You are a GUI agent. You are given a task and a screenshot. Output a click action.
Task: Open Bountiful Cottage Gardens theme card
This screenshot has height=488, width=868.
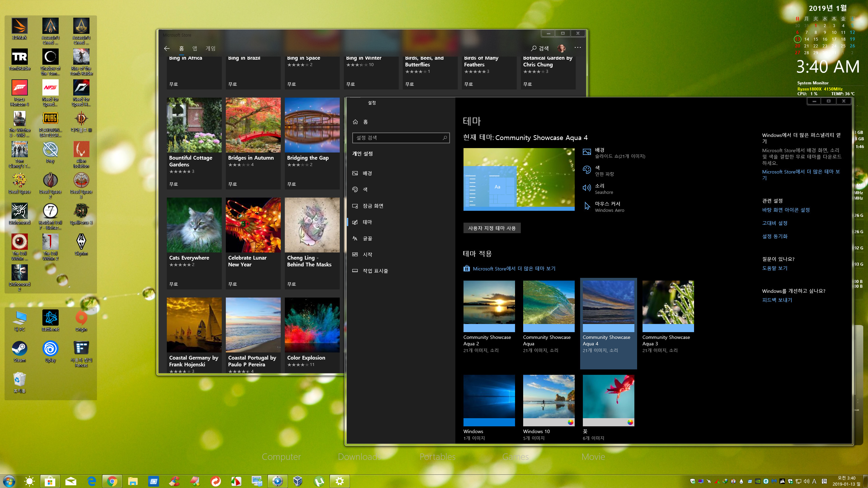(x=194, y=143)
